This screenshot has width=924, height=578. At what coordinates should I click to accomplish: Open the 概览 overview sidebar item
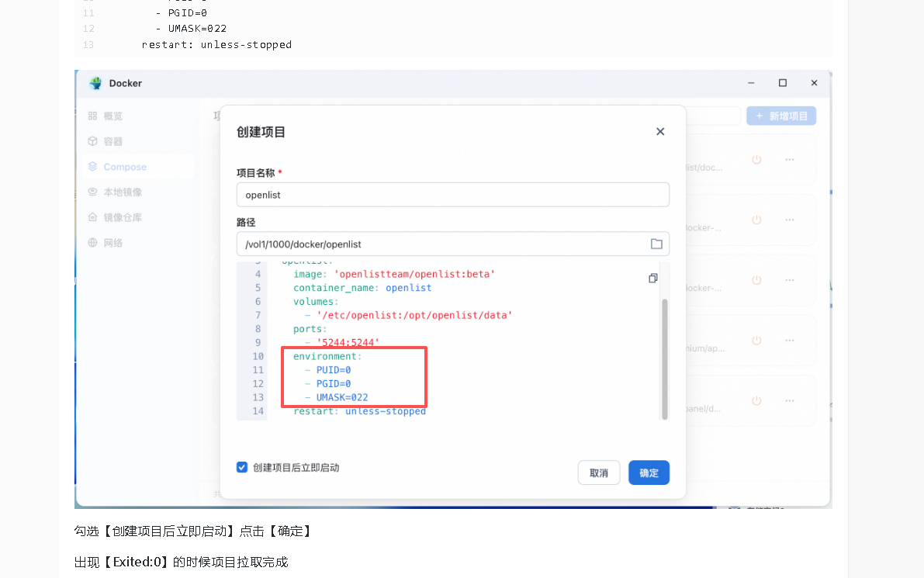pos(106,116)
